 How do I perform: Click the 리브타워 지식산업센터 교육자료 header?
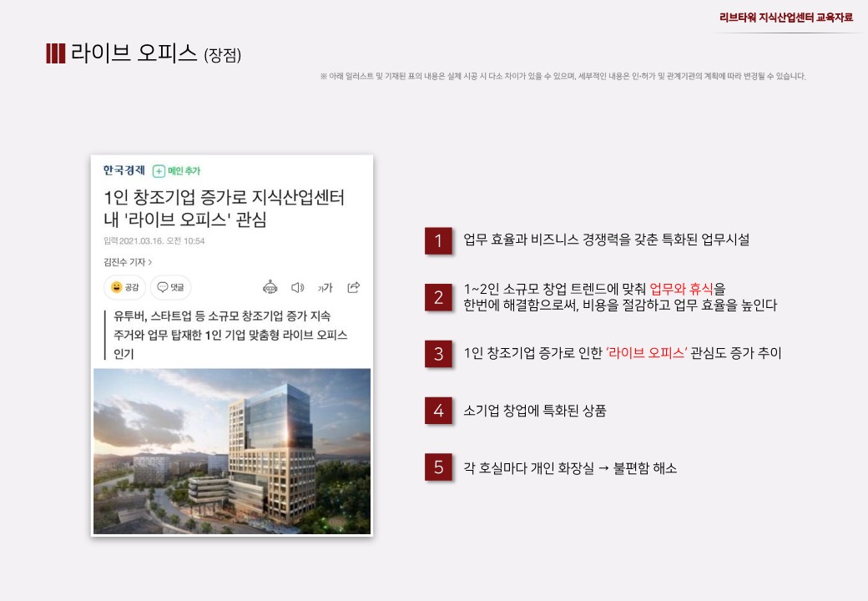click(786, 18)
